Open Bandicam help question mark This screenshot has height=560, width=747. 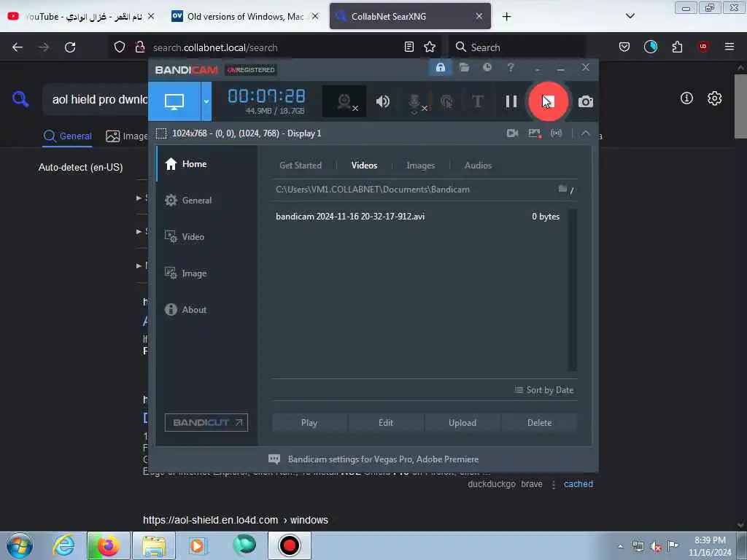click(x=511, y=68)
